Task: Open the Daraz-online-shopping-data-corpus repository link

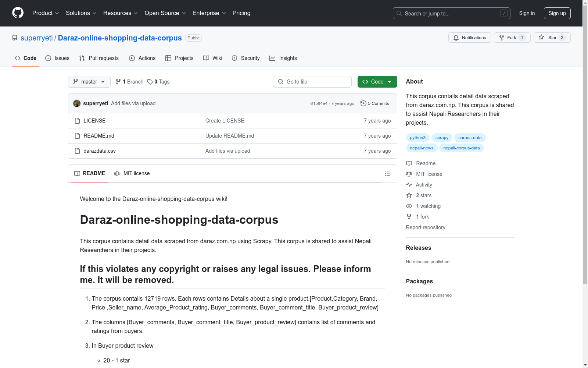Action: [x=120, y=38]
